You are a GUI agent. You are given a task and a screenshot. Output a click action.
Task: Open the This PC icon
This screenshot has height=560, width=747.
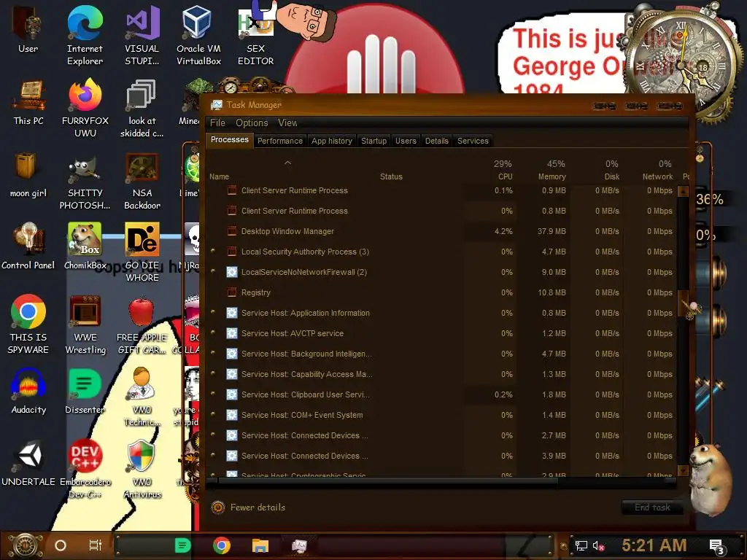(28, 102)
